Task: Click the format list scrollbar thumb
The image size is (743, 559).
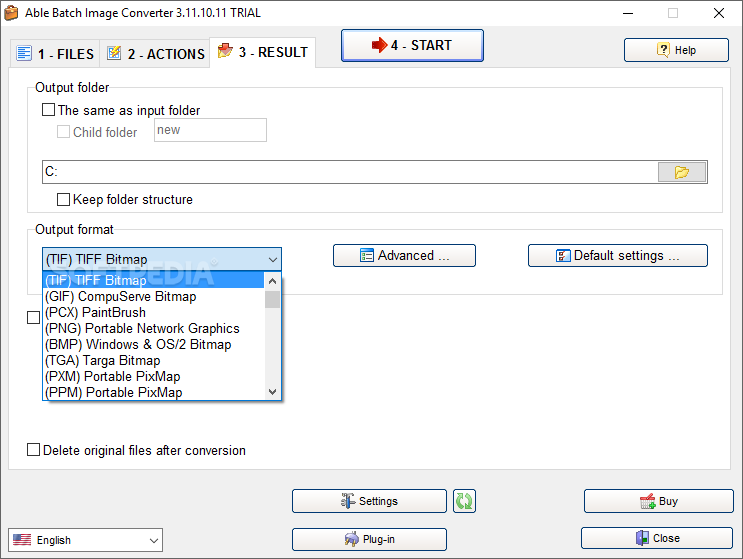Action: pyautogui.click(x=272, y=299)
